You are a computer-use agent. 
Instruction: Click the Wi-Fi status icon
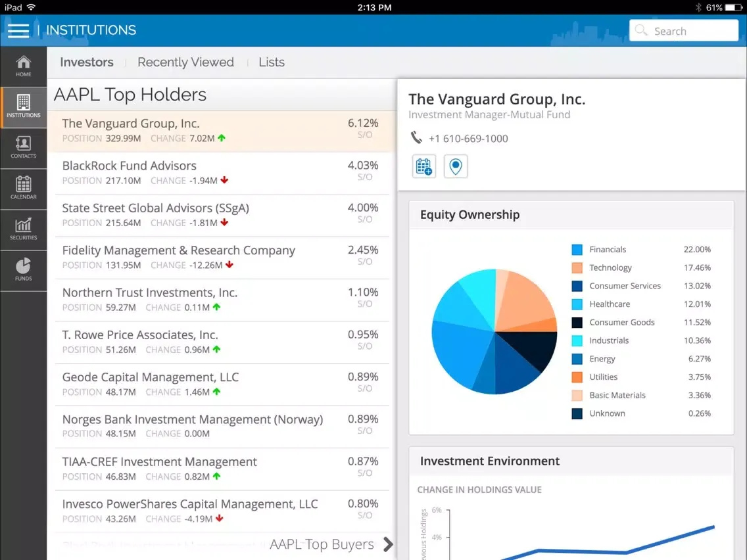32,7
